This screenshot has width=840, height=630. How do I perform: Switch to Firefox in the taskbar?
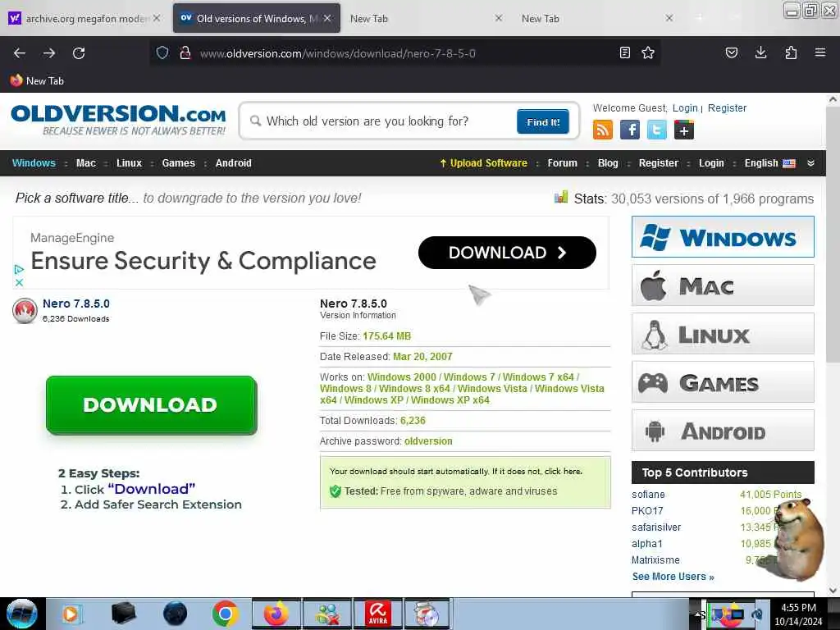276,614
